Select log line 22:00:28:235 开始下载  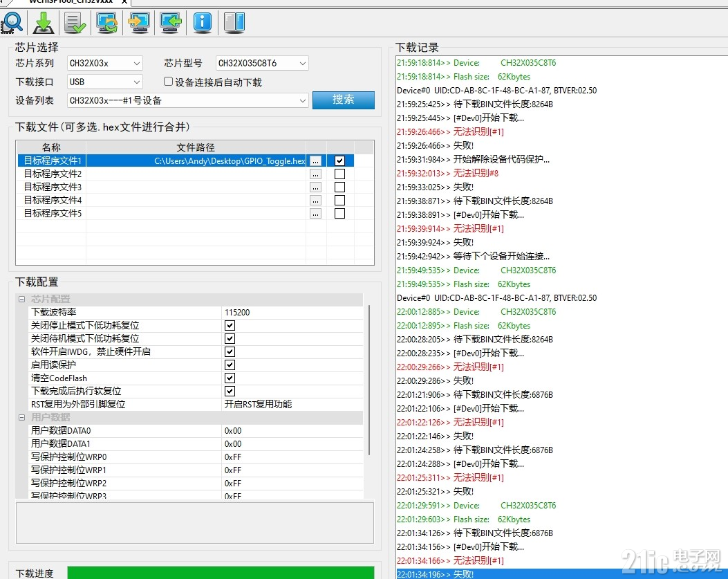point(460,353)
